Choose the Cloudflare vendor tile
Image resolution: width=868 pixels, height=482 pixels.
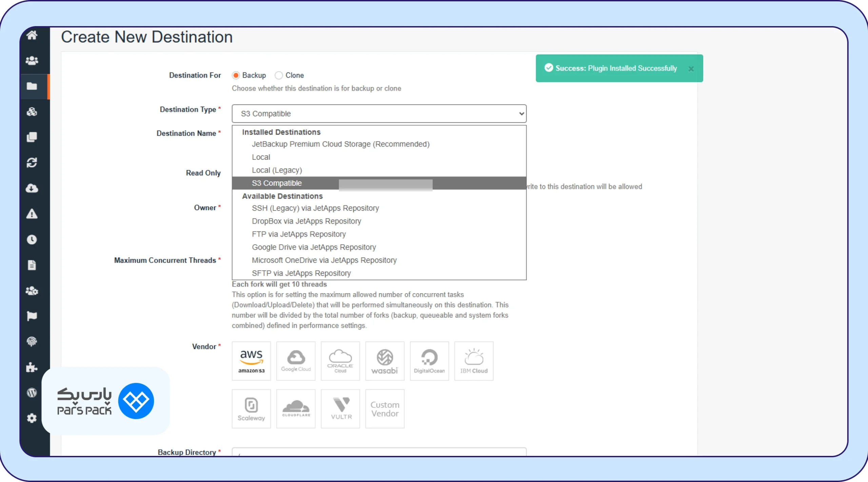[296, 409]
